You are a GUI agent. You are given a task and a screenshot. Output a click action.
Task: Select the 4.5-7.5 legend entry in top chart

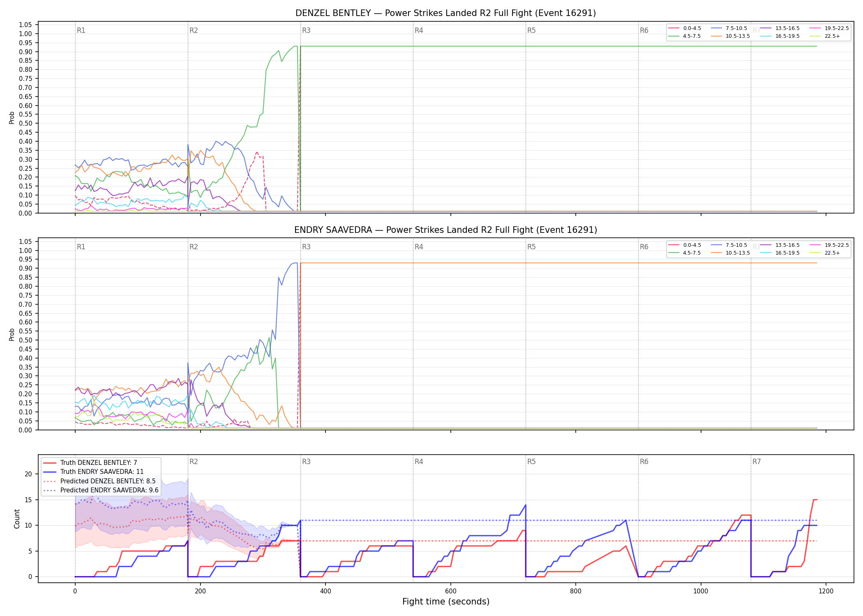[x=685, y=36]
